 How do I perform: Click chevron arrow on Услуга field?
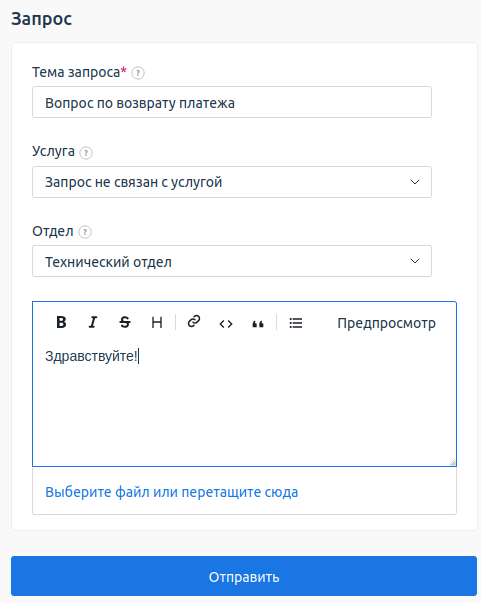[415, 182]
